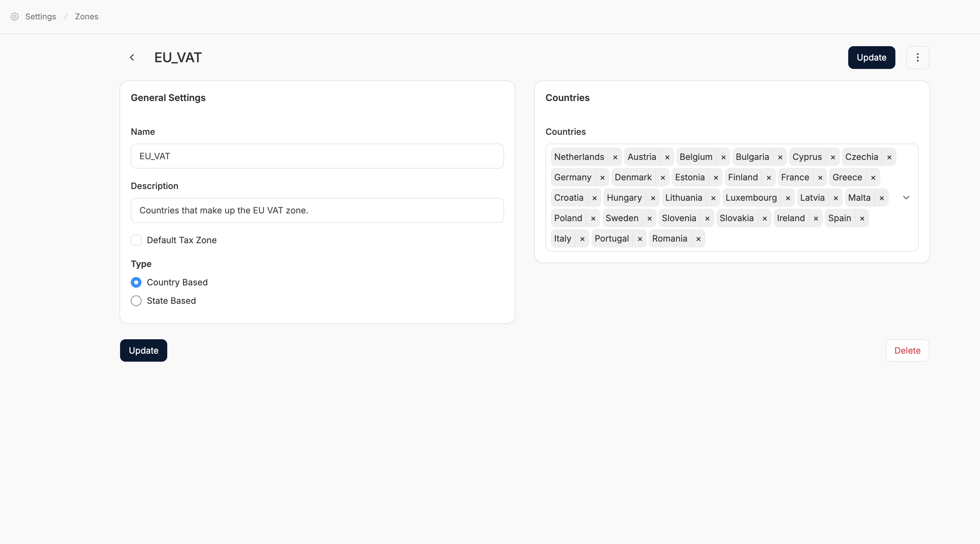Remove Czechia using its x icon
The height and width of the screenshot is (544, 980).
coord(889,157)
